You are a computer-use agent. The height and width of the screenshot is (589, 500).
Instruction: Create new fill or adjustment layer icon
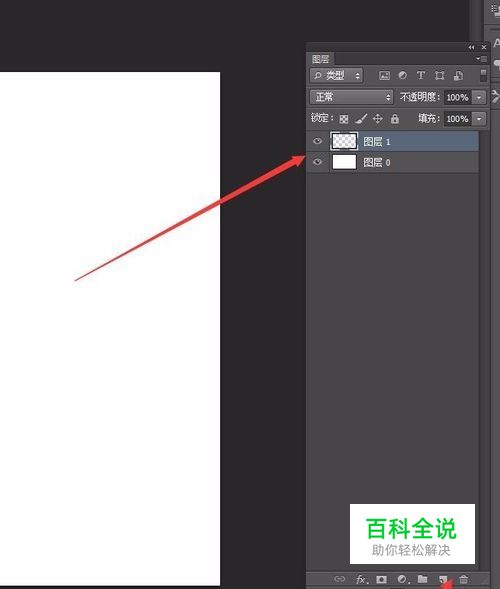click(402, 579)
